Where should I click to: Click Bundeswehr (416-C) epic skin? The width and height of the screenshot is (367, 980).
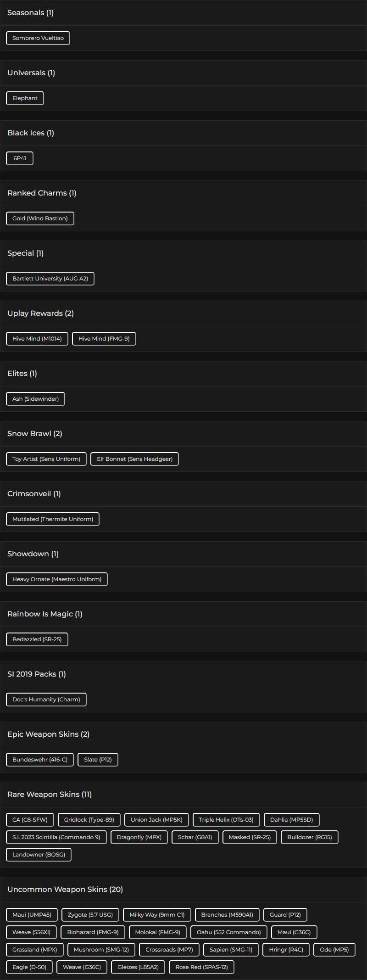click(40, 760)
